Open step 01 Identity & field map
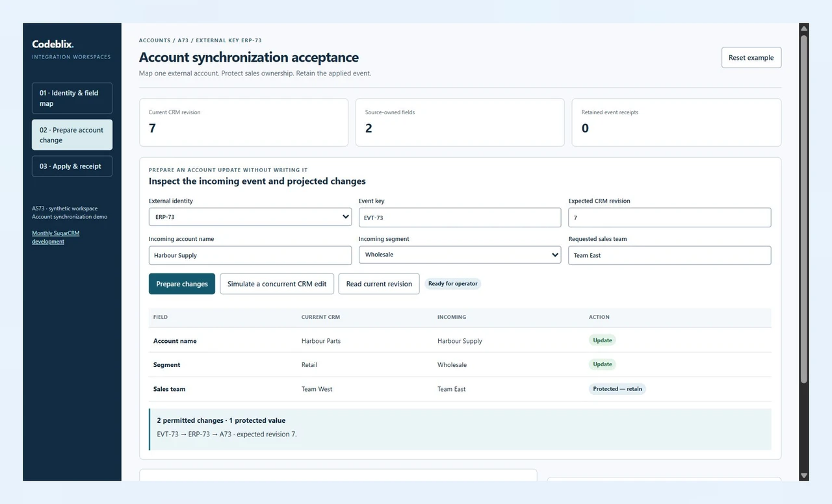The height and width of the screenshot is (504, 832). coord(72,98)
